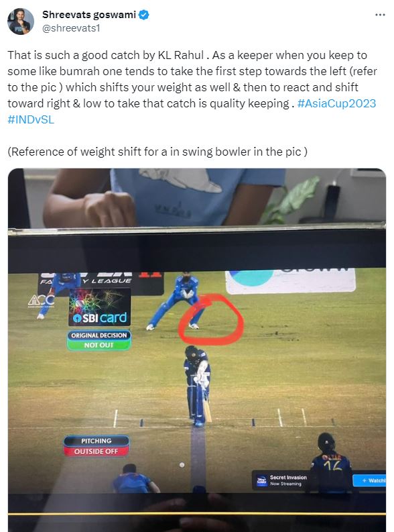Open the #AsiaCup2023 hashtag
The width and height of the screenshot is (394, 532).
point(336,103)
